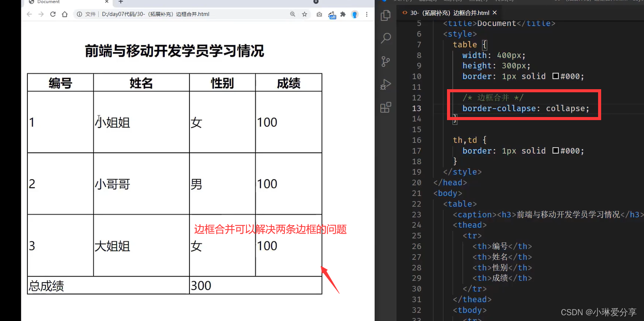Viewport: 644px width, 321px height.
Task: Open the Source Control panel
Action: click(x=386, y=61)
